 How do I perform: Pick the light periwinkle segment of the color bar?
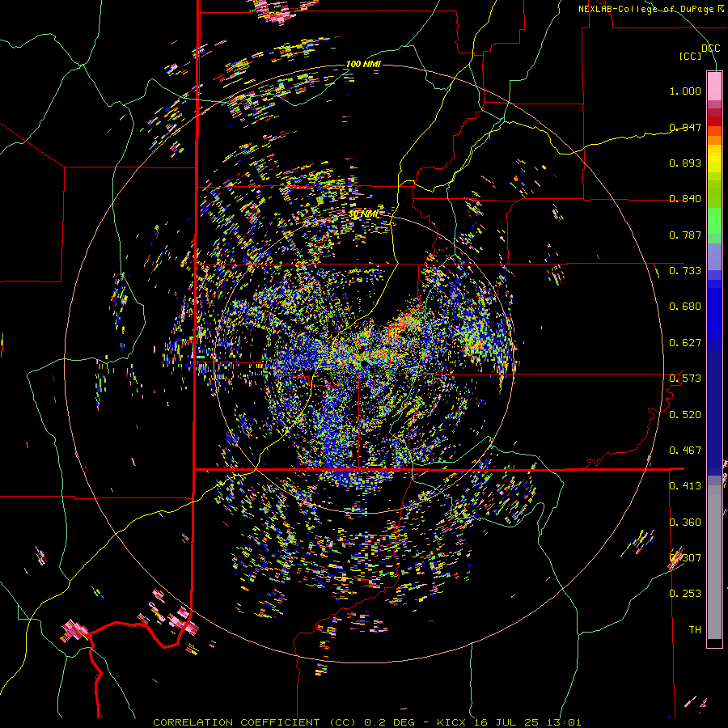(x=714, y=256)
